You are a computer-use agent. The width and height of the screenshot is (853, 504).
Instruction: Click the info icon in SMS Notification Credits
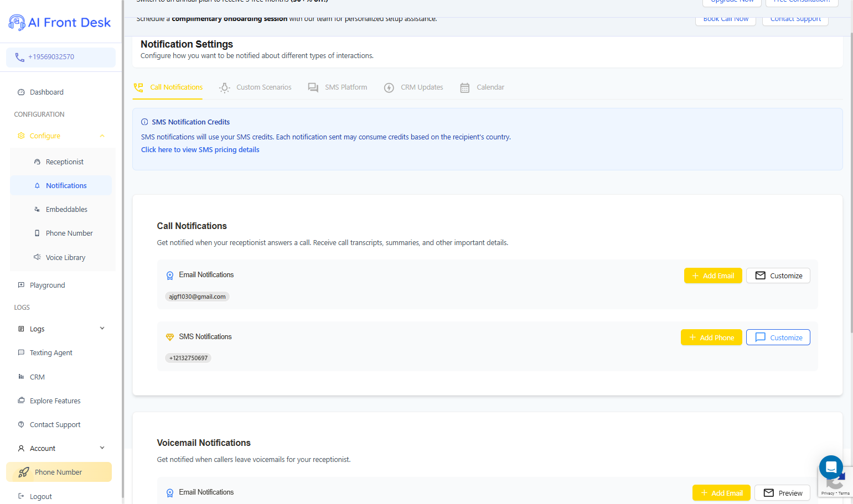click(x=144, y=122)
